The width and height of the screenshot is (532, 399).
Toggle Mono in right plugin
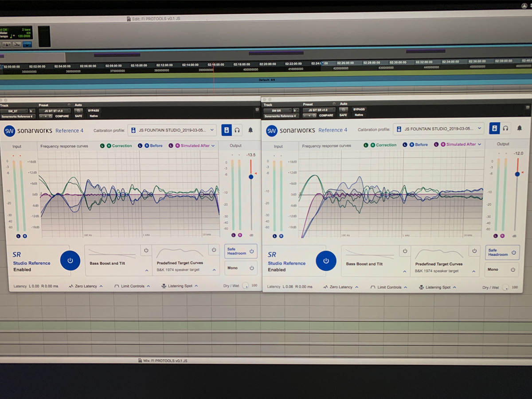[502, 270]
